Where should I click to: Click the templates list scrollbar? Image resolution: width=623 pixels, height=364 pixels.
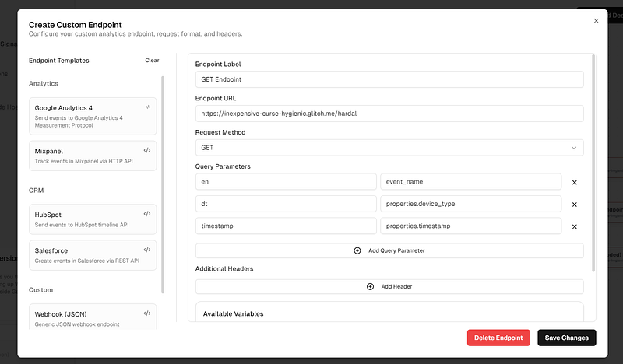[163, 184]
